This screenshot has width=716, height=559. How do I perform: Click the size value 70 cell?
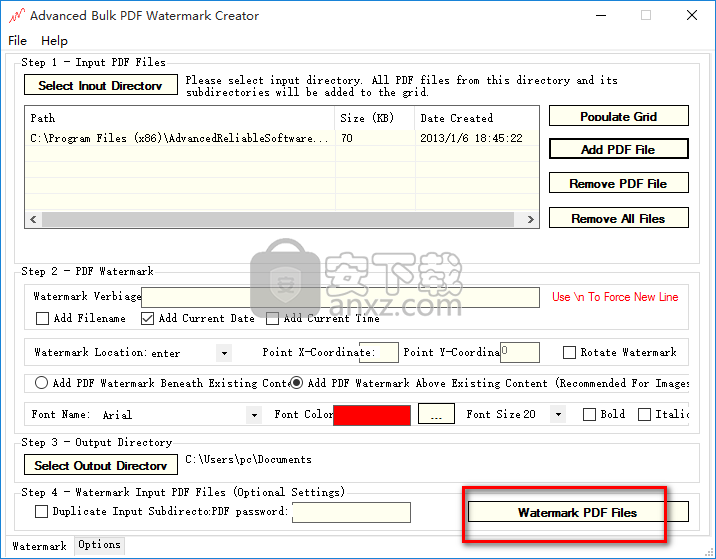[x=375, y=138]
